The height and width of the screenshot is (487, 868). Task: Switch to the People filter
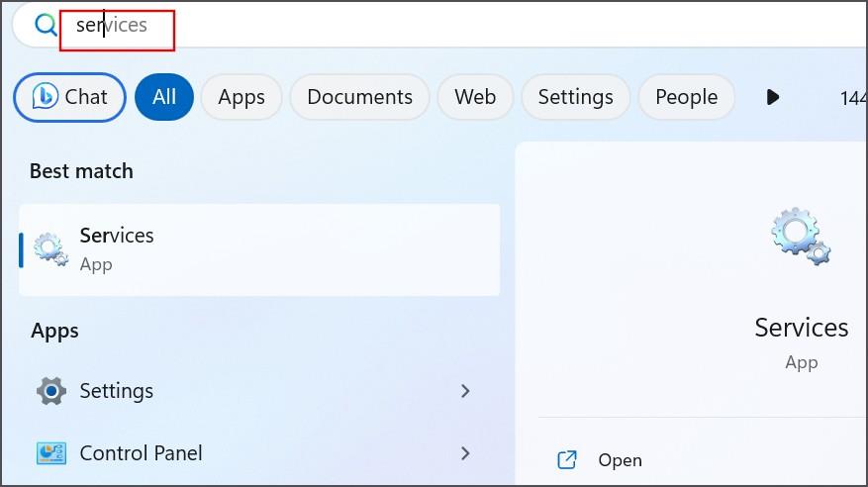687,97
